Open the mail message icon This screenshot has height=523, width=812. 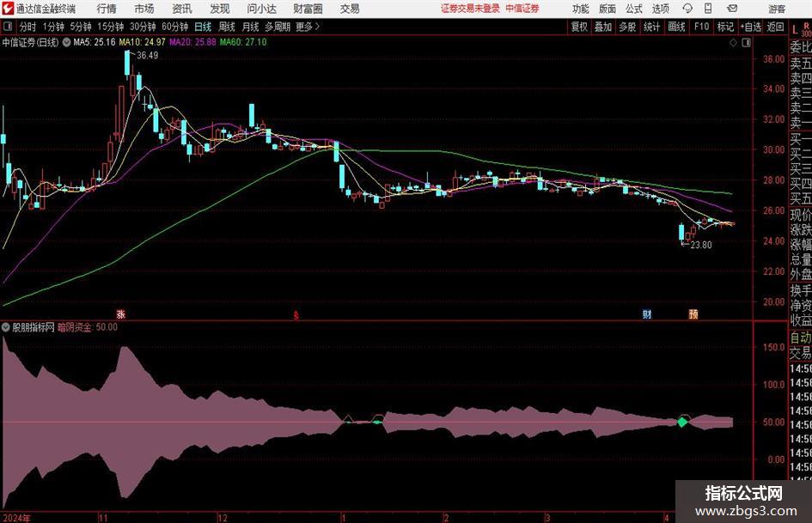[732, 9]
